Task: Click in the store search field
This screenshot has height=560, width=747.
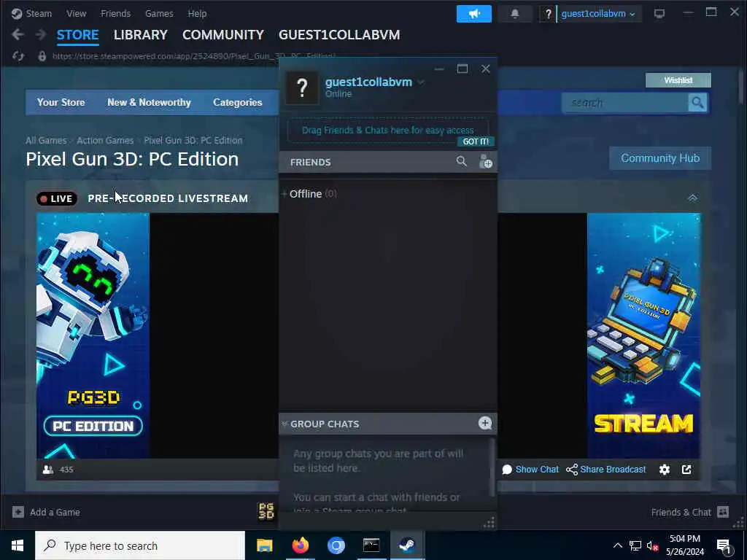Action: click(x=625, y=103)
